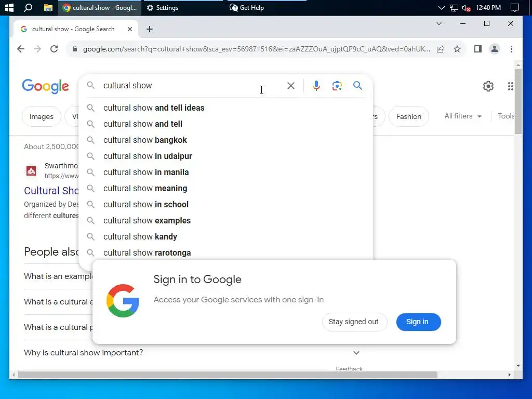Go forward in Chrome navigation
The image size is (532, 399).
(x=37, y=49)
